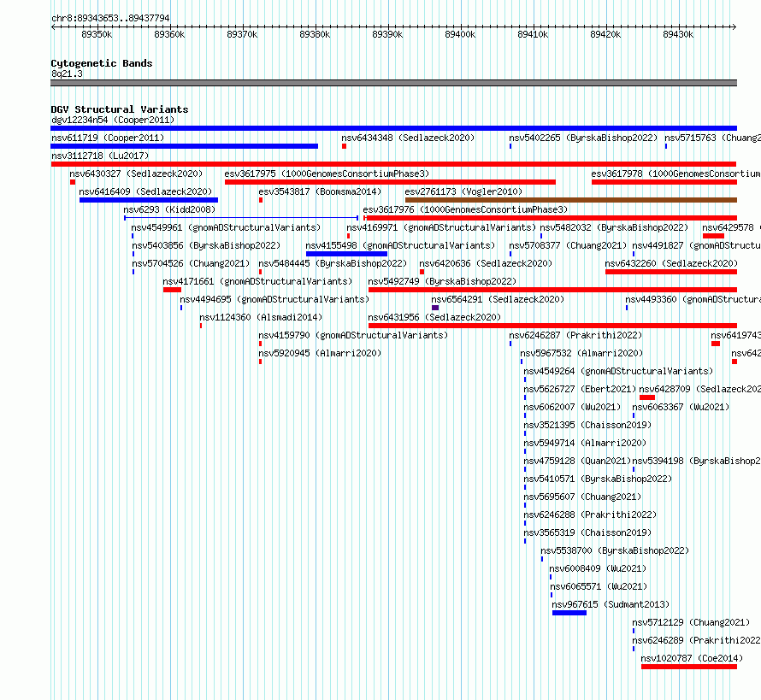Open nsv5949714 (Almarri2020) label

[585, 443]
